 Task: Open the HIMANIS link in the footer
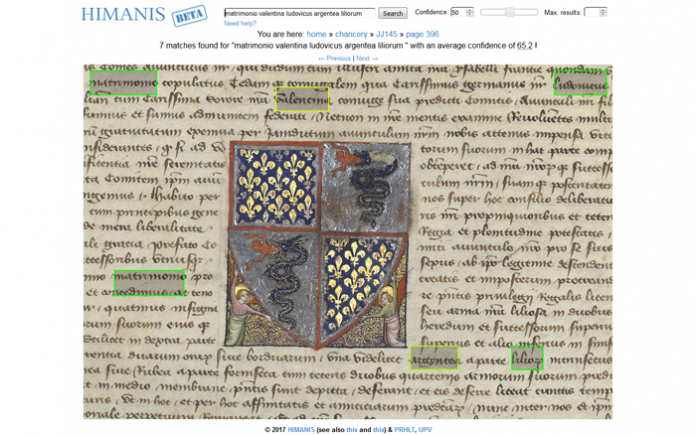(x=301, y=430)
